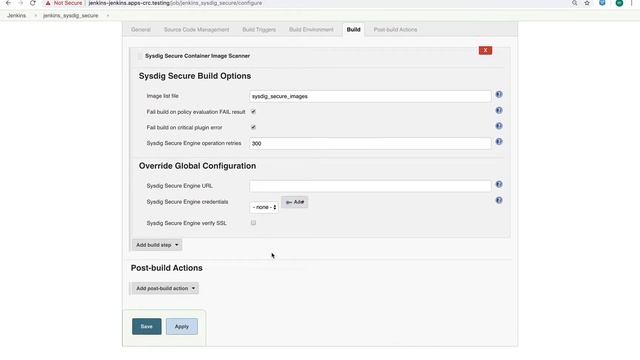Click the Image list file field
This screenshot has height=360, width=640.
370,96
